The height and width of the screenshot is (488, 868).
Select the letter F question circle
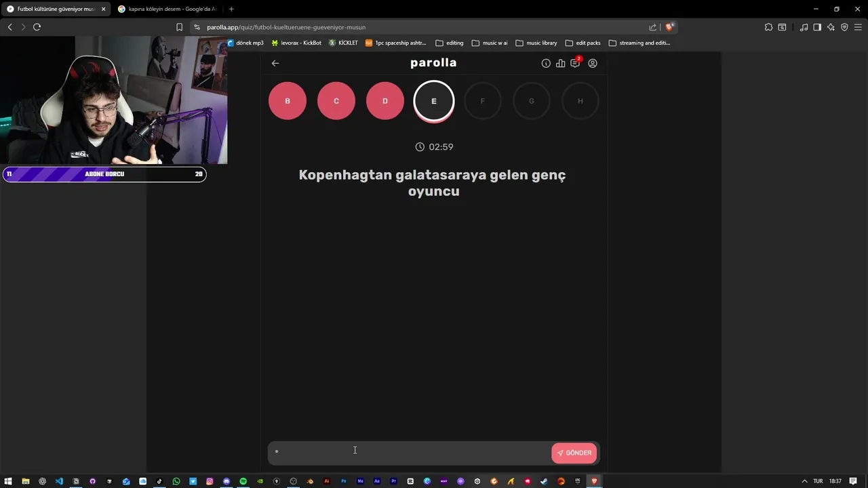coord(483,101)
